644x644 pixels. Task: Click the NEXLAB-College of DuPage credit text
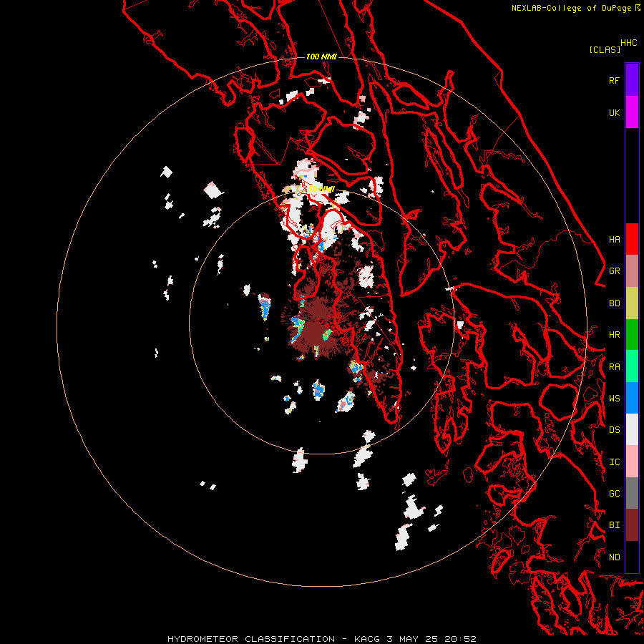click(571, 8)
